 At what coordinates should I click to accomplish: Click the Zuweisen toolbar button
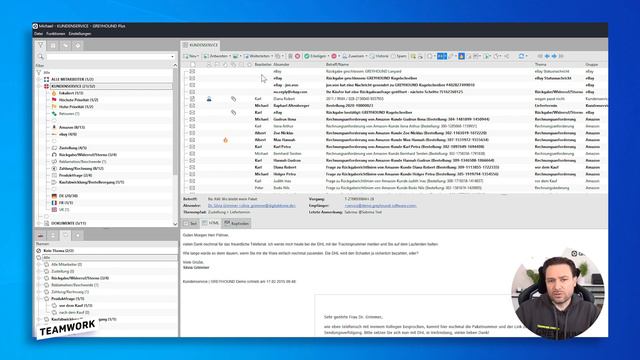(x=353, y=56)
